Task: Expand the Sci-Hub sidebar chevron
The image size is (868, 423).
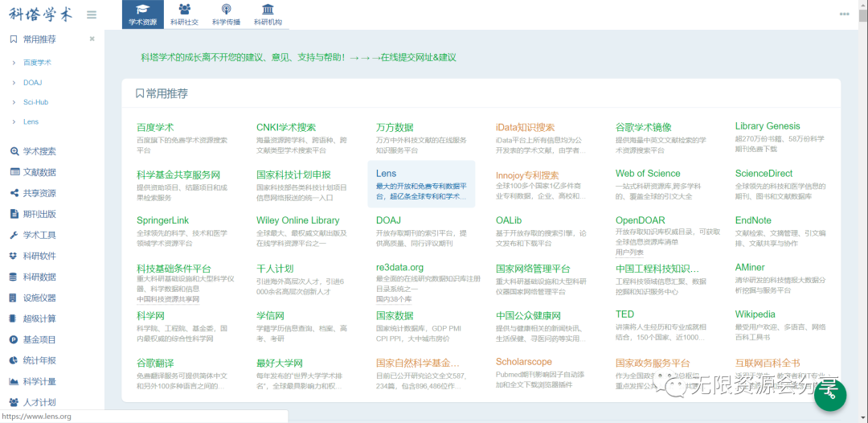Action: point(14,102)
